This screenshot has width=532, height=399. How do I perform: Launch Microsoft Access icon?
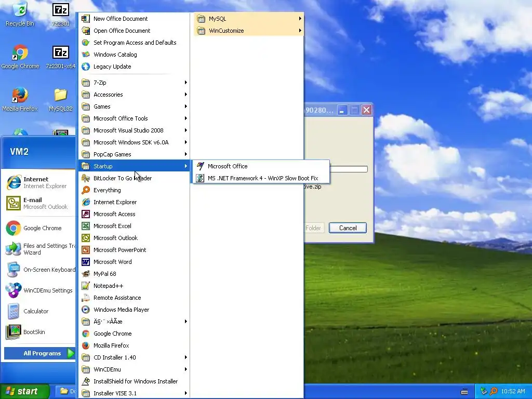(x=86, y=214)
